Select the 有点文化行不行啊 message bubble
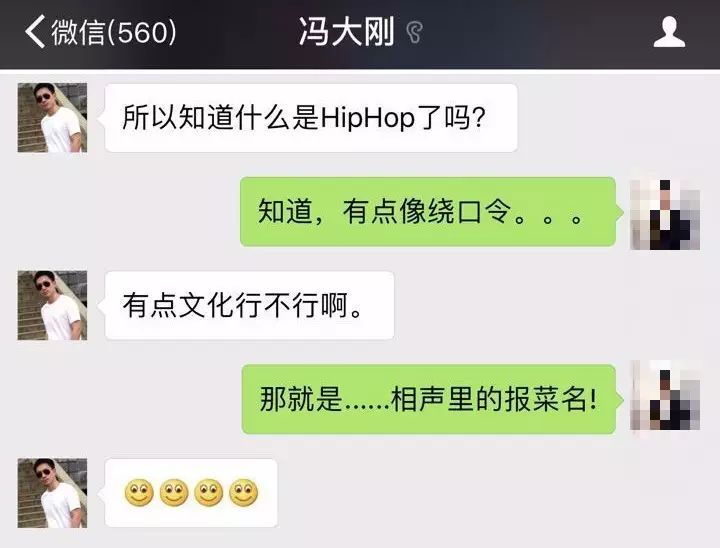The height and width of the screenshot is (548, 720). click(x=247, y=305)
